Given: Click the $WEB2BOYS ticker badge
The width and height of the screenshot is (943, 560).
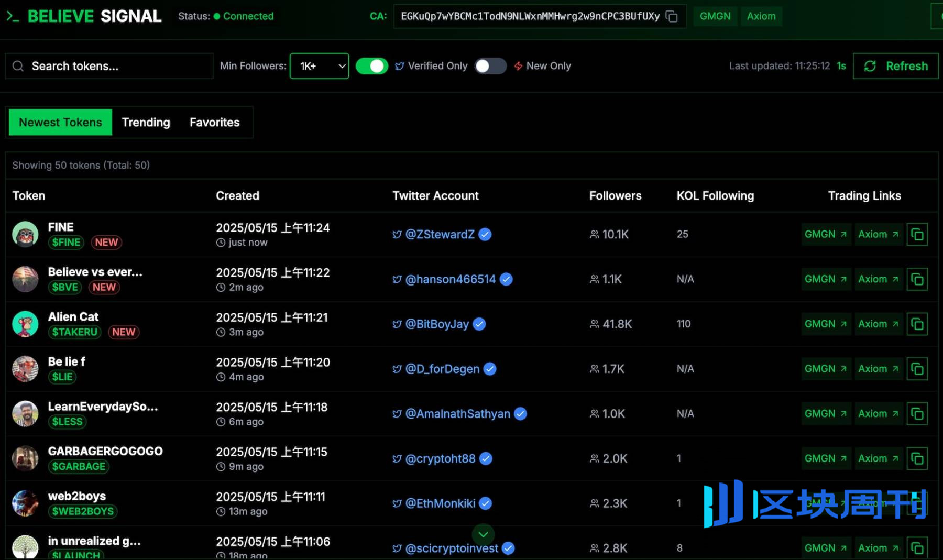Looking at the screenshot, I should click(x=83, y=511).
